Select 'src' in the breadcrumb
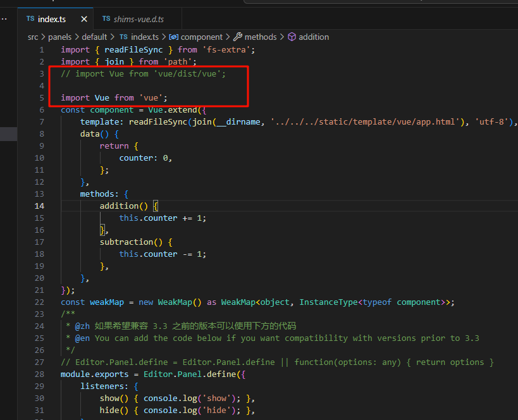 pyautogui.click(x=33, y=37)
